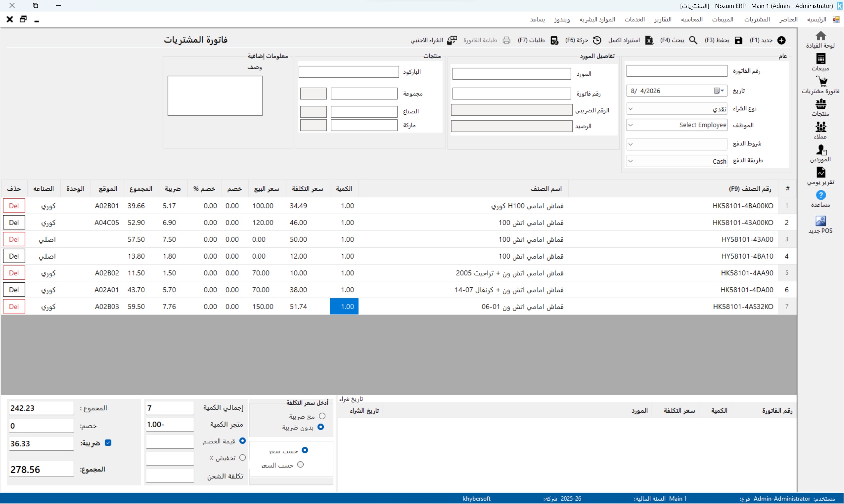This screenshot has width=844, height=504.
Task: Open POS جديد icon in sidebar
Action: point(821,221)
